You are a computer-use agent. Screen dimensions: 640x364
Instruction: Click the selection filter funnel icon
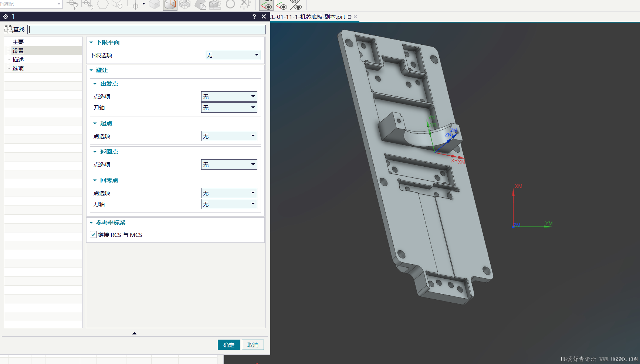73,5
